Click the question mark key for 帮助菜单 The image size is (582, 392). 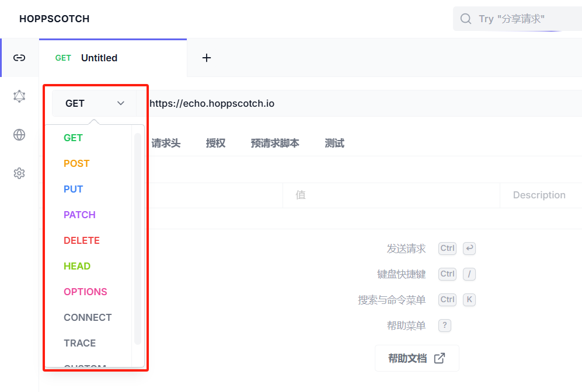[445, 325]
